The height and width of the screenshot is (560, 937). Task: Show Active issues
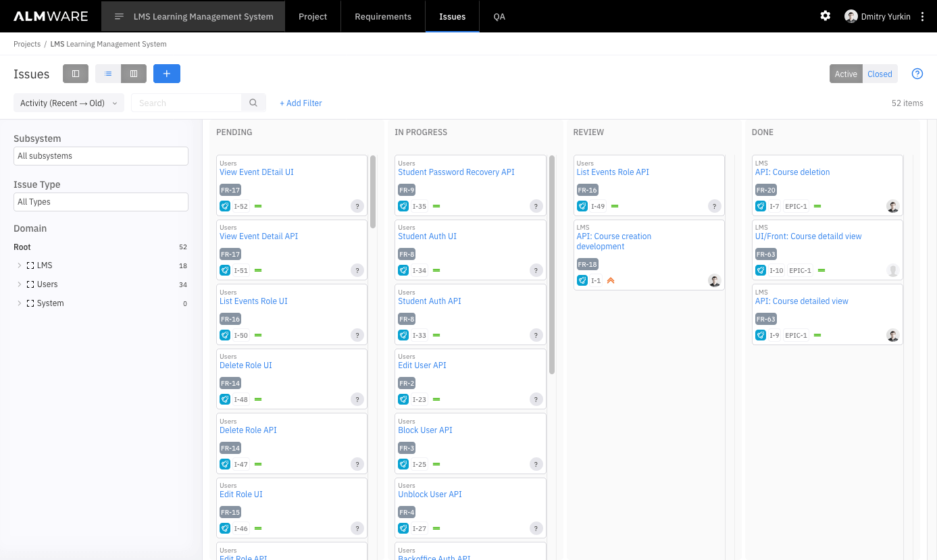[846, 74]
